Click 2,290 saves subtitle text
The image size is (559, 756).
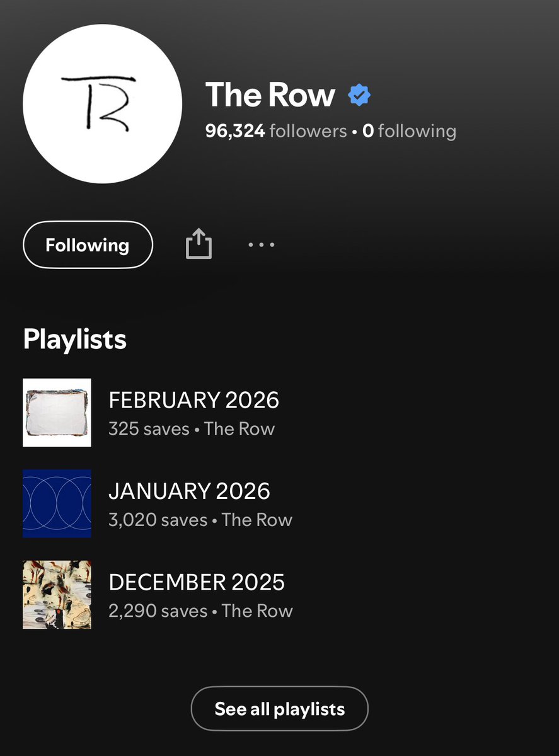coord(158,611)
